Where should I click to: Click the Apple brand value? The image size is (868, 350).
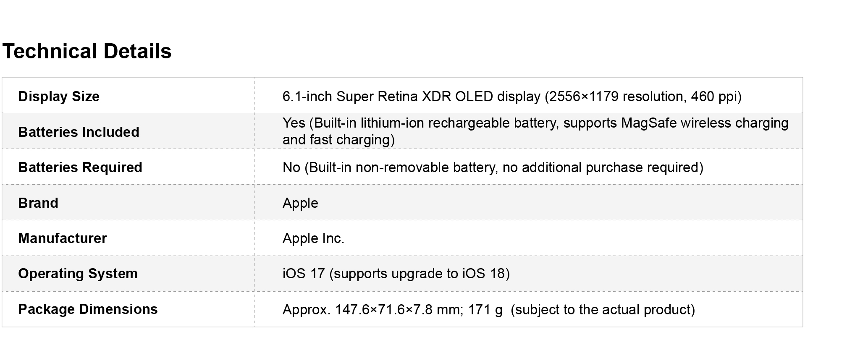pos(300,203)
